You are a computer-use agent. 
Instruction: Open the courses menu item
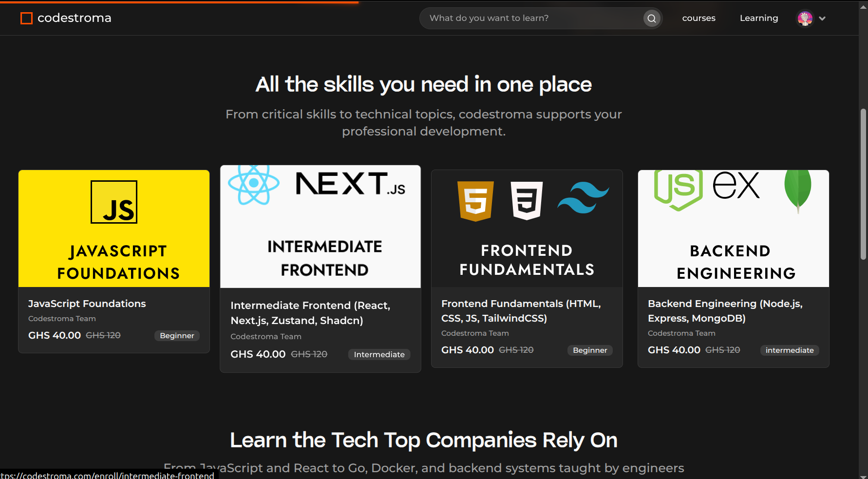[x=698, y=18]
